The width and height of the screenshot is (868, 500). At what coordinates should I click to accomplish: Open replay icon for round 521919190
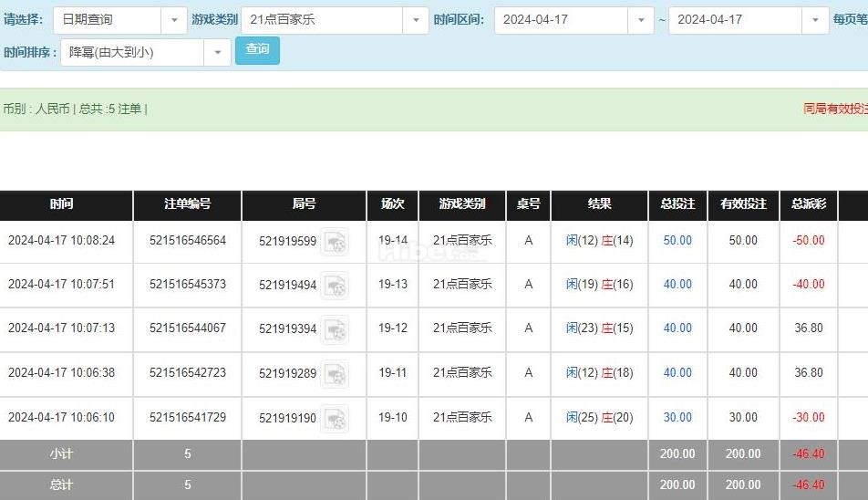pyautogui.click(x=335, y=419)
